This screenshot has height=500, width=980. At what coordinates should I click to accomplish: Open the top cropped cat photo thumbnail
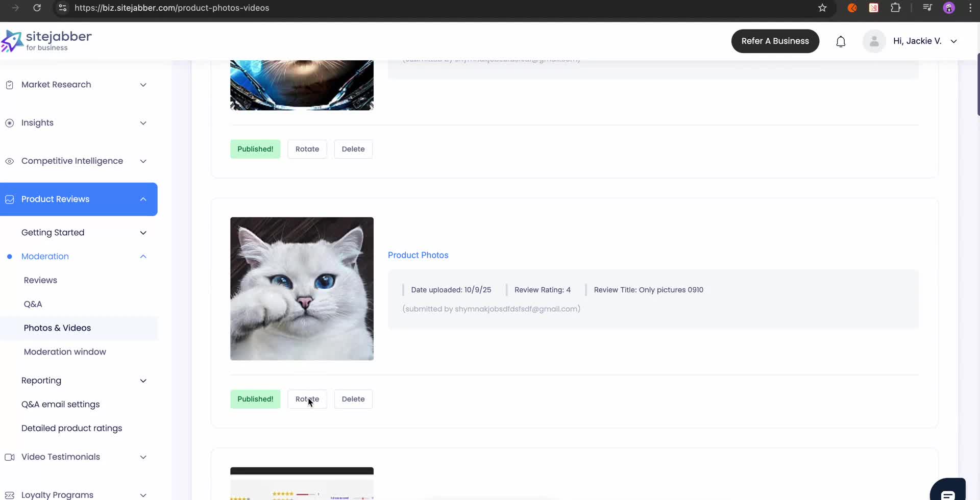tap(302, 85)
